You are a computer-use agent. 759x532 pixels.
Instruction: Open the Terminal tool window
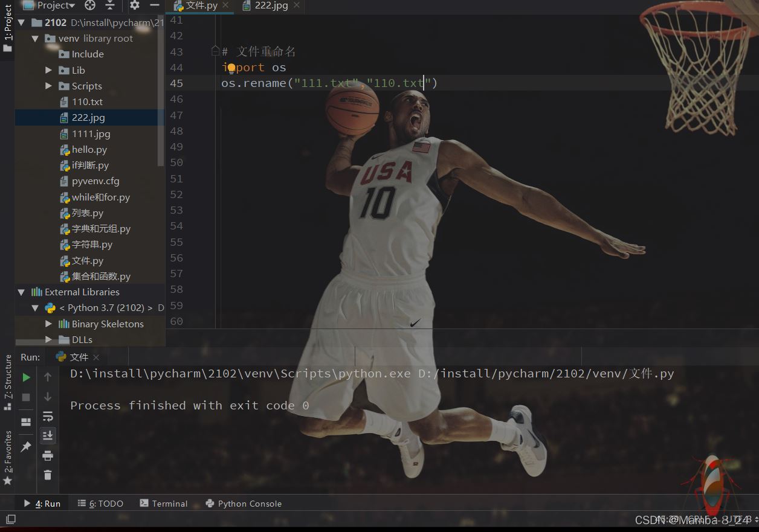(164, 504)
